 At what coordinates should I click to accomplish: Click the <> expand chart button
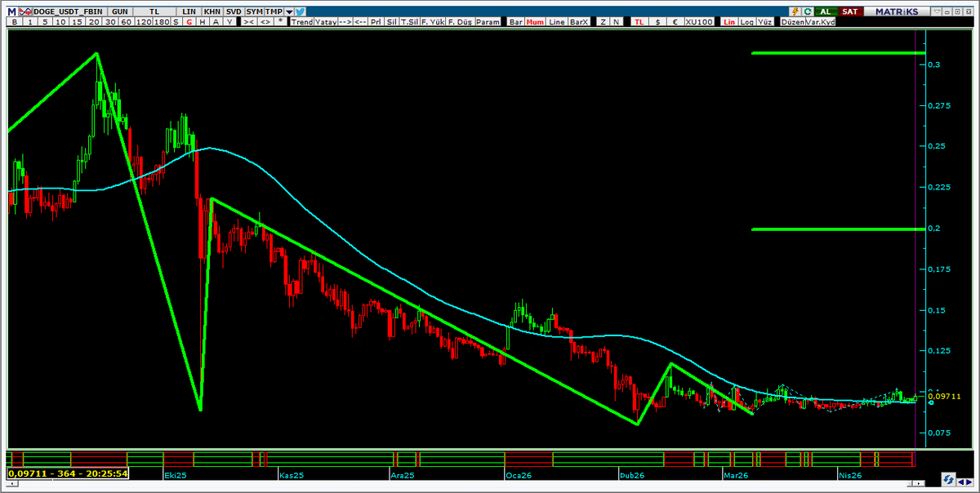pos(265,22)
